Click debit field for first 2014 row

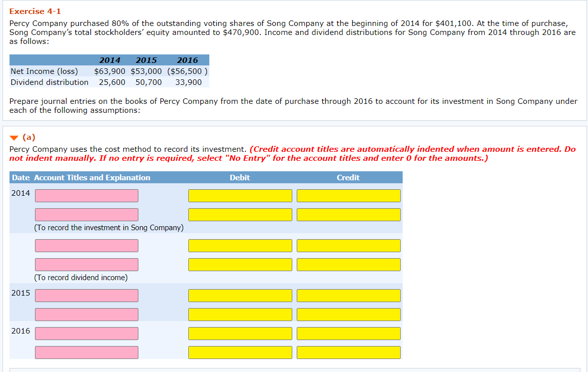point(240,196)
